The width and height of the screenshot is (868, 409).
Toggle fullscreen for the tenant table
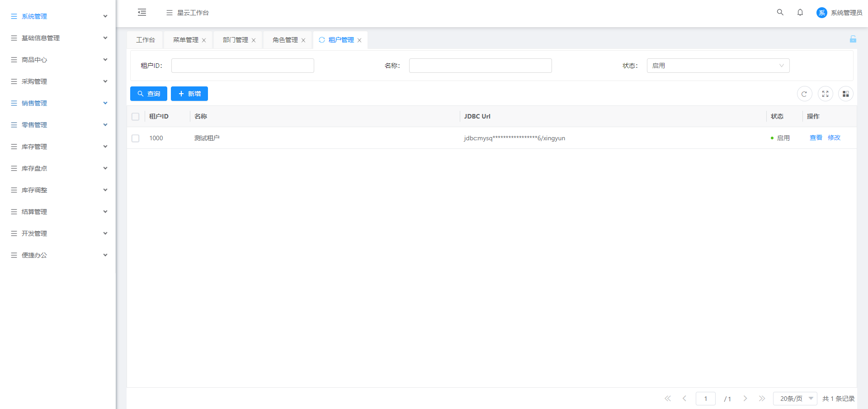[x=825, y=94]
